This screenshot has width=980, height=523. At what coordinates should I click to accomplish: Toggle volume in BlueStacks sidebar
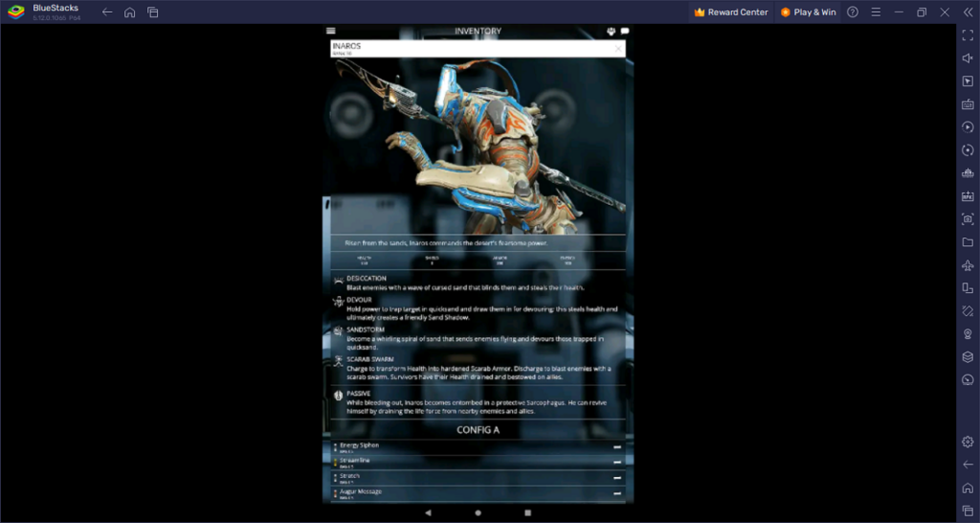coord(968,58)
